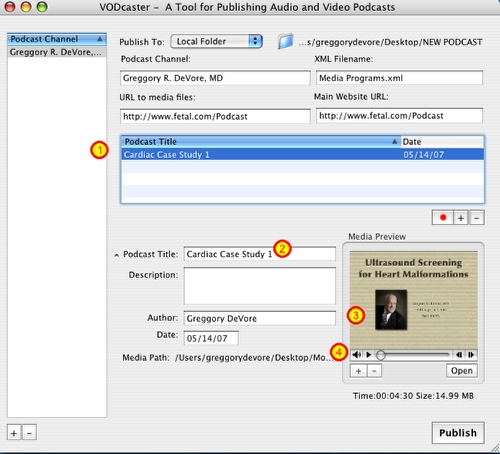Screen dimensions: 500x454
Task: Mute the media preview volume icon
Action: pyautogui.click(x=357, y=355)
